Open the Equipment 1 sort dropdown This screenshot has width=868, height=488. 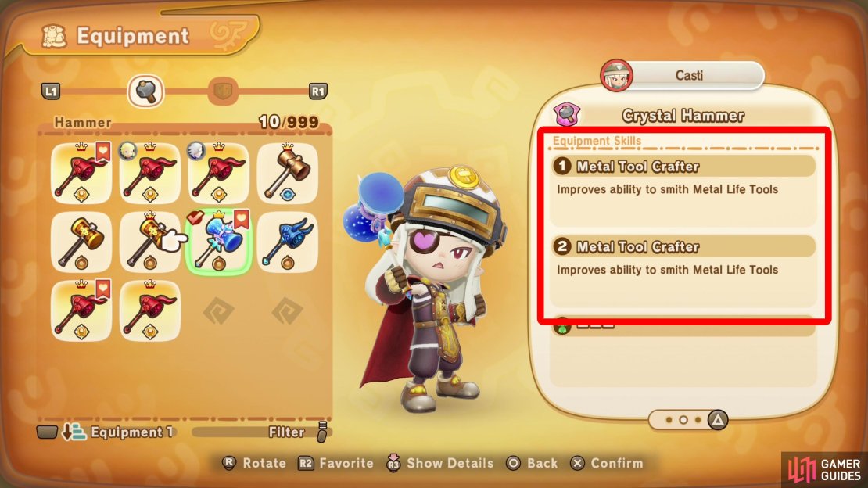(x=106, y=432)
